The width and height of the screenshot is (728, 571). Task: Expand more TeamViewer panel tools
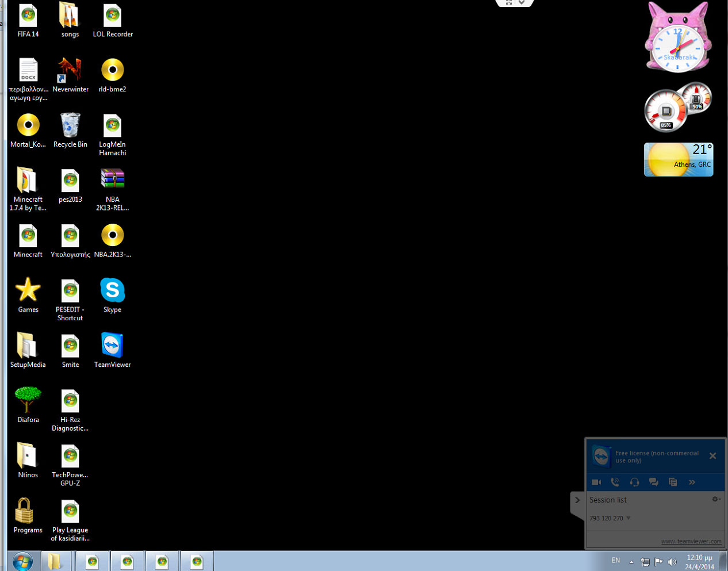(692, 482)
